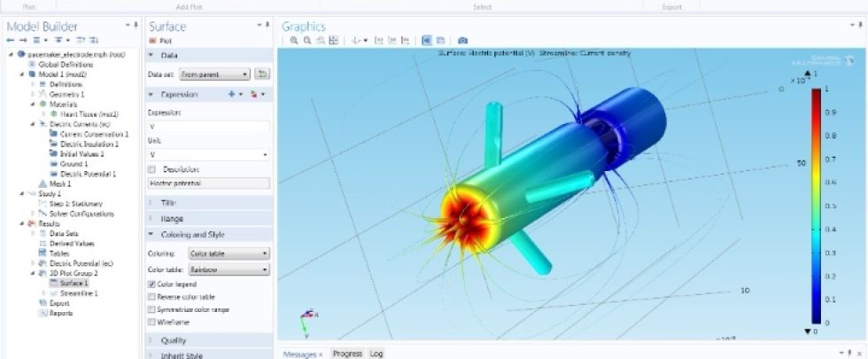The height and width of the screenshot is (359, 868).
Task: Select Derived Values node
Action: (72, 244)
